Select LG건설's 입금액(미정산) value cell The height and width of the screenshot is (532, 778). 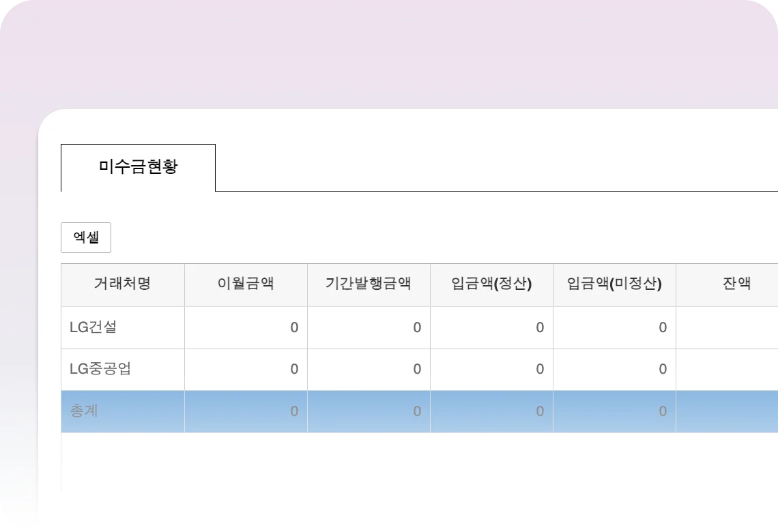(614, 327)
